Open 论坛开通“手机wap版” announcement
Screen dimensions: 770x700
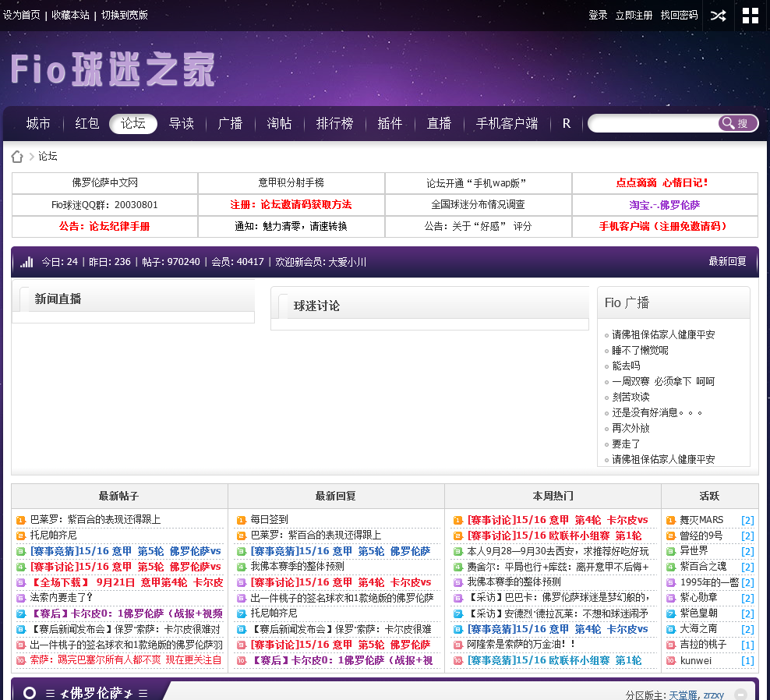point(476,183)
